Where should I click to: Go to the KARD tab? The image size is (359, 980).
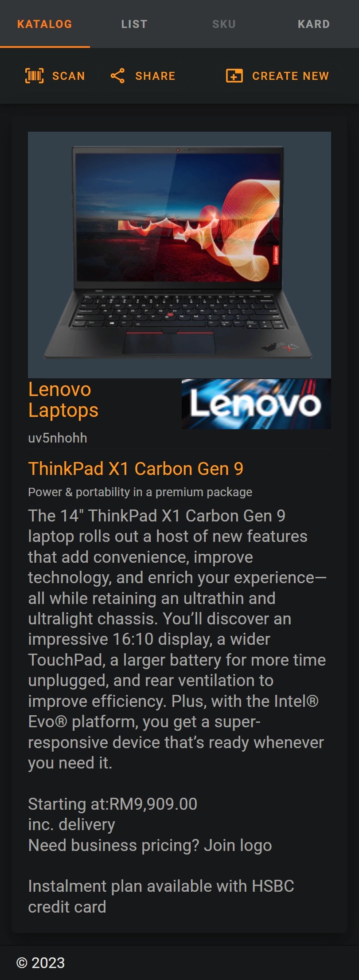[x=314, y=24]
